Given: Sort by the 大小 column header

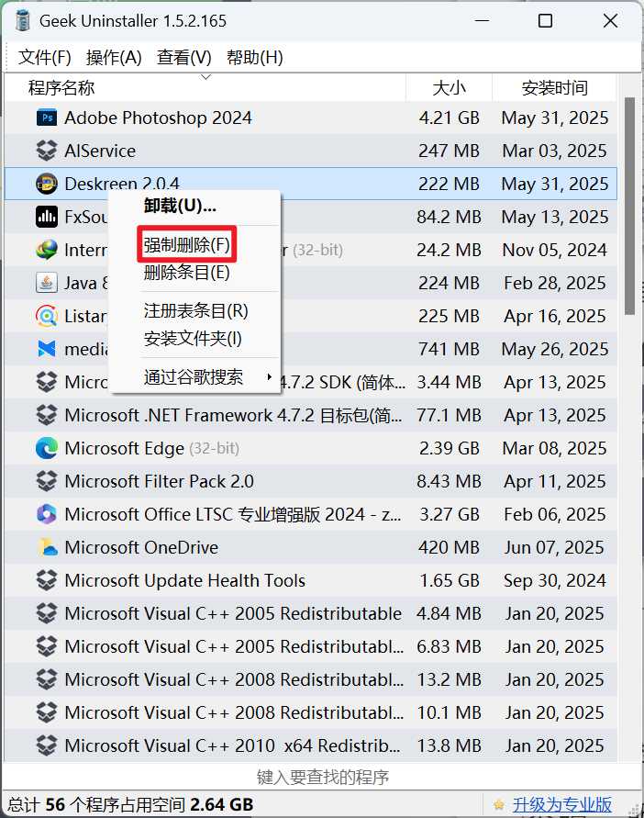Looking at the screenshot, I should 449,87.
